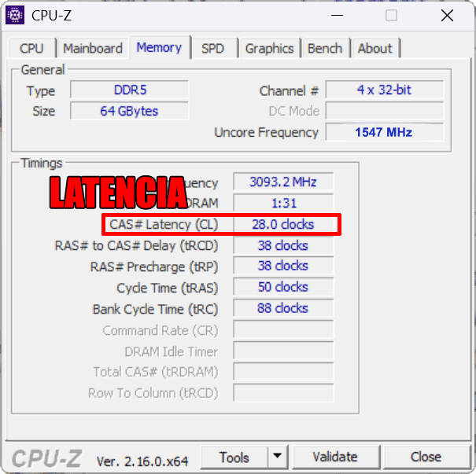Go to the Bench tab

click(x=325, y=48)
